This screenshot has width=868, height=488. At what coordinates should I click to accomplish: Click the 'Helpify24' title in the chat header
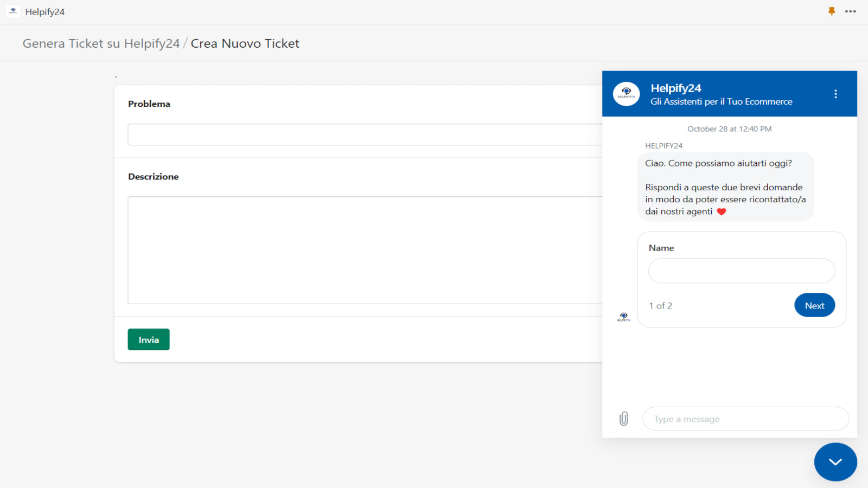pos(675,88)
